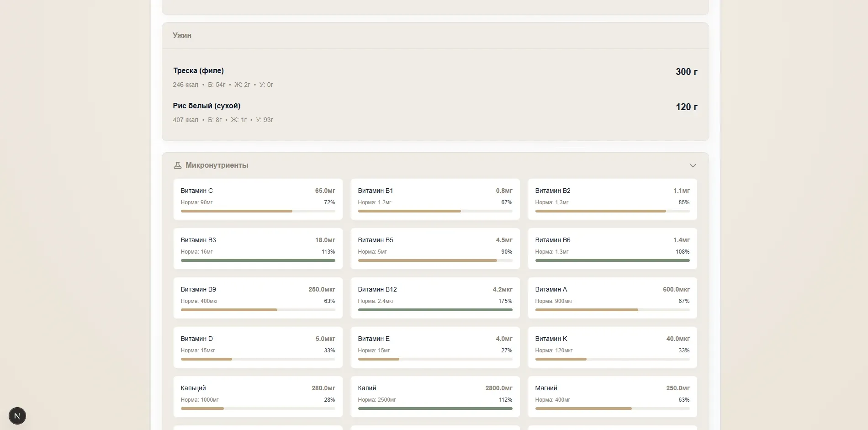Click the Next.js dev tools badge

point(17,416)
